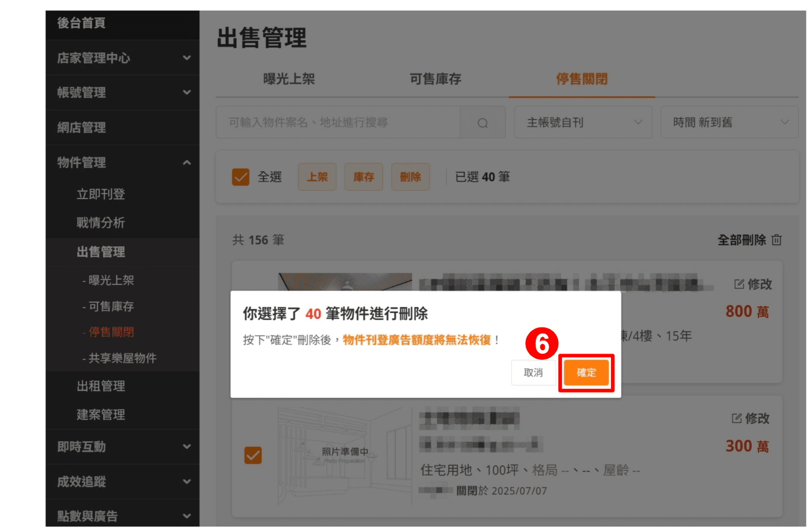Click the 300 萬 price text
The image size is (812, 532).
coord(747,446)
